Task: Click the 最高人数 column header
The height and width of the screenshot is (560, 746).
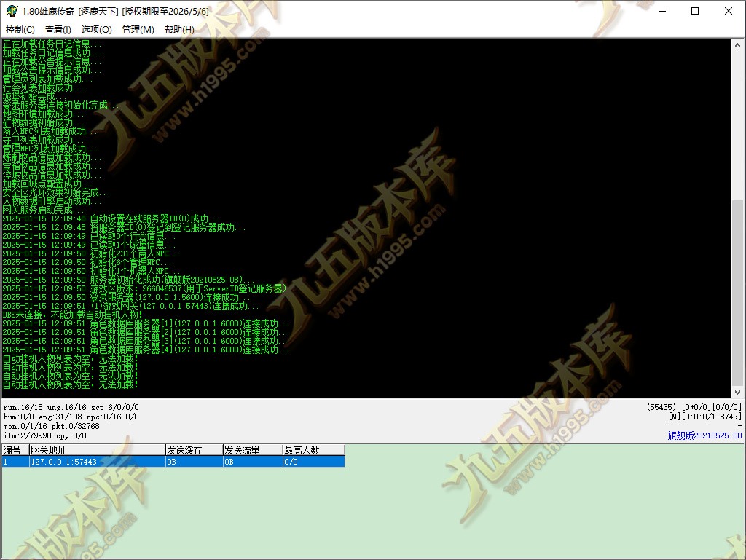Action: pyautogui.click(x=313, y=450)
